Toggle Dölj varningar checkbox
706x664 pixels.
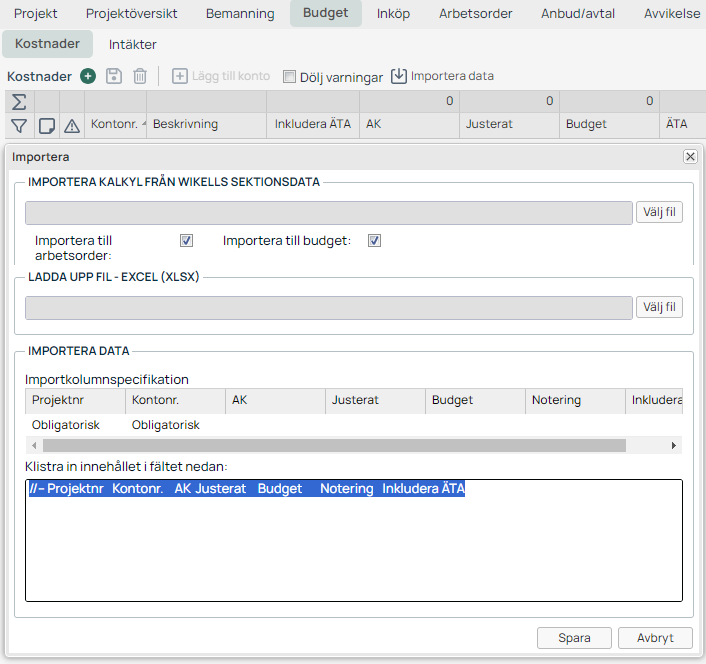click(289, 77)
